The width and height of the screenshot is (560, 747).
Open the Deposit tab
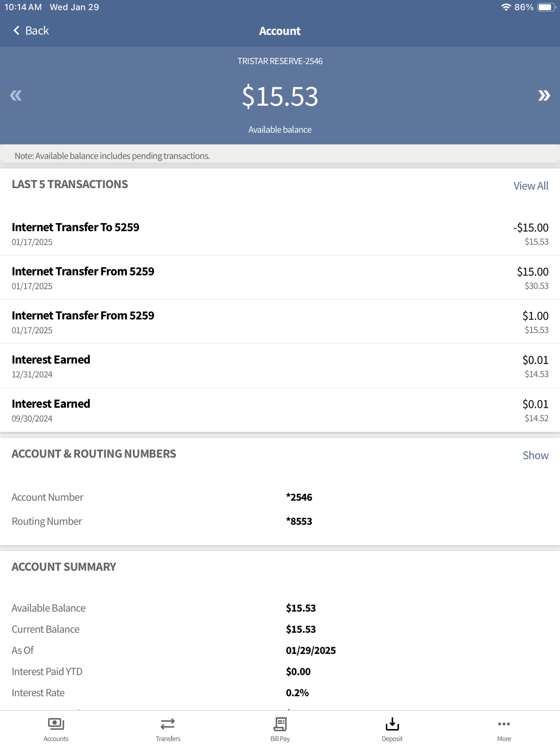click(392, 730)
